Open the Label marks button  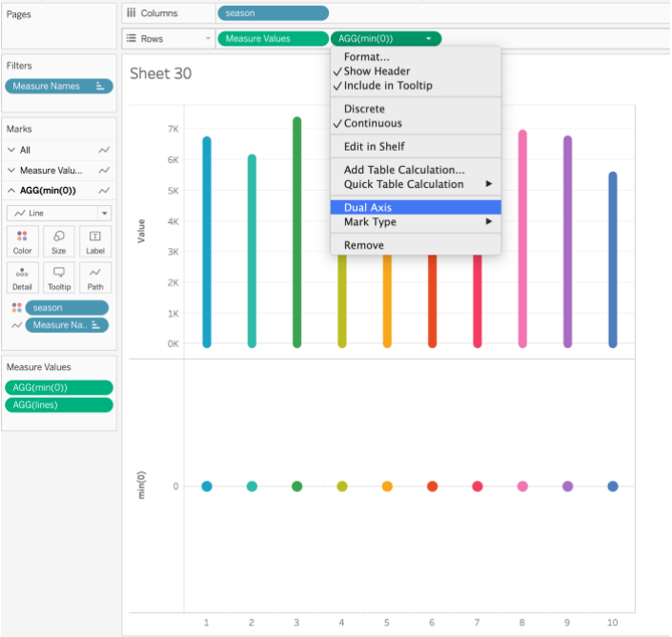click(95, 241)
